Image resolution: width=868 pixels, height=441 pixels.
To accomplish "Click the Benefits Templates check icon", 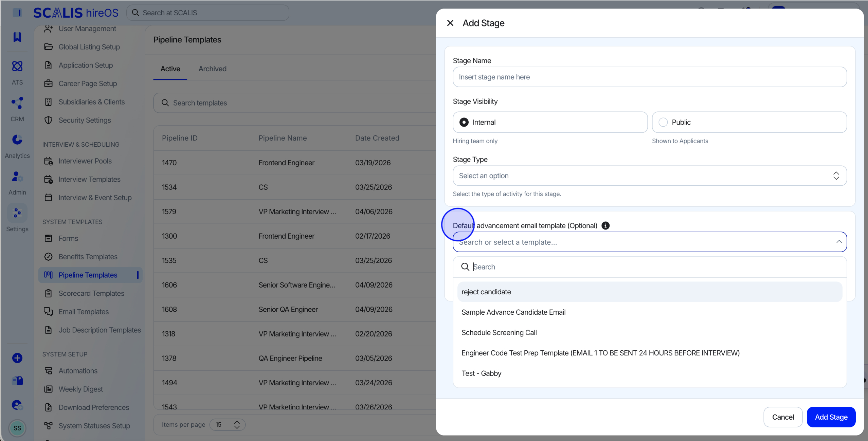I will click(x=49, y=257).
